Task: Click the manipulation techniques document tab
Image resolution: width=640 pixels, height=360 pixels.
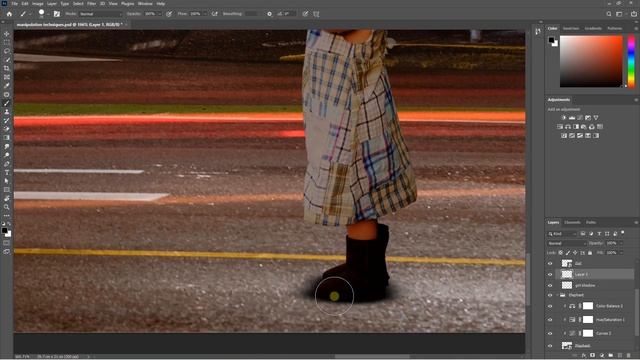Action: pos(69,25)
